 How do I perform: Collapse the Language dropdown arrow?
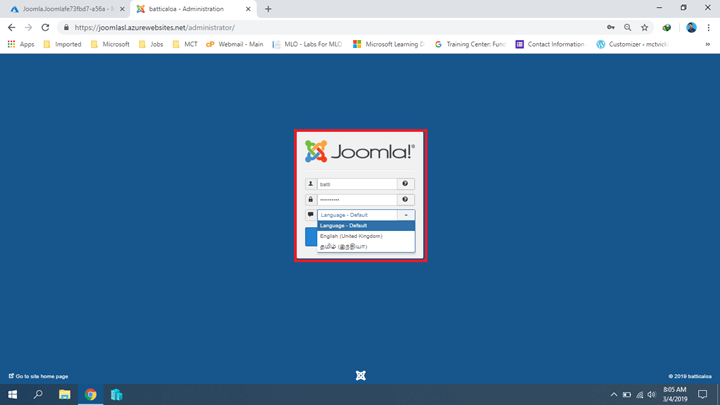click(x=406, y=215)
